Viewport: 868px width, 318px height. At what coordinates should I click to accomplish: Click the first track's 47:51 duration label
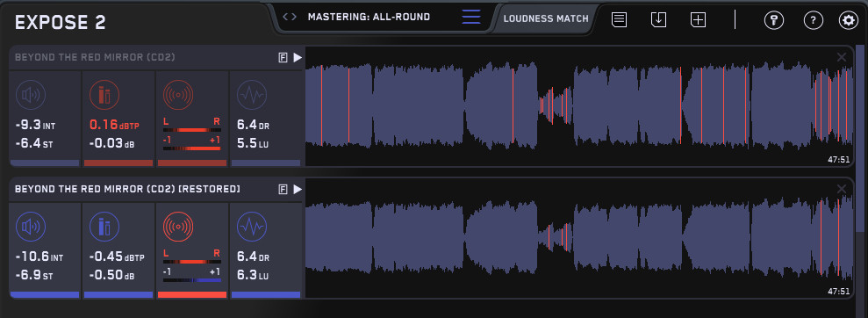(838, 160)
